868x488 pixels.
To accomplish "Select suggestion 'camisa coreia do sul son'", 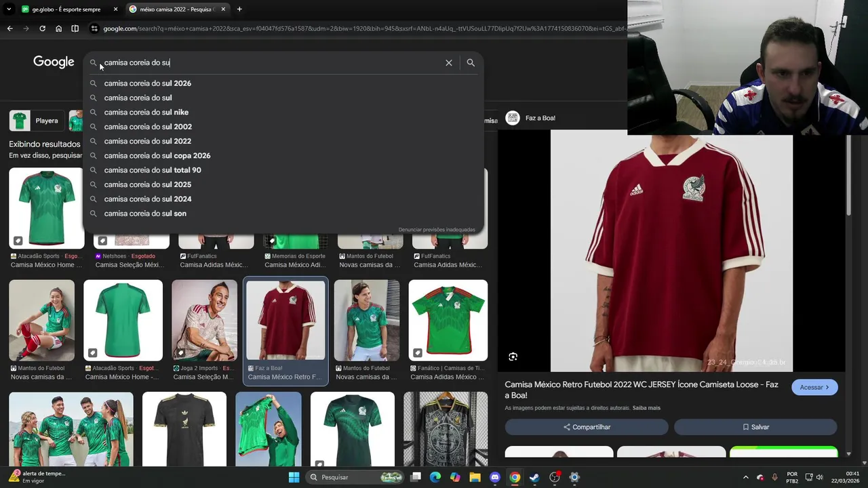I will [x=283, y=213].
